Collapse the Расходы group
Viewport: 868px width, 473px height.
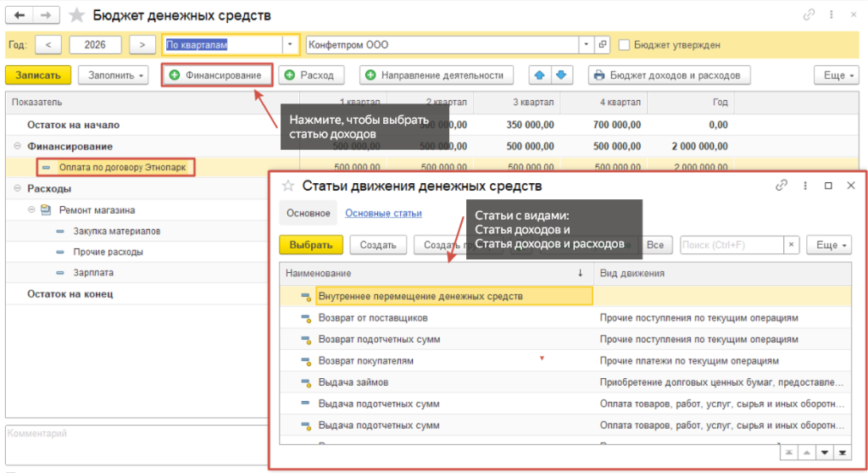(17, 188)
